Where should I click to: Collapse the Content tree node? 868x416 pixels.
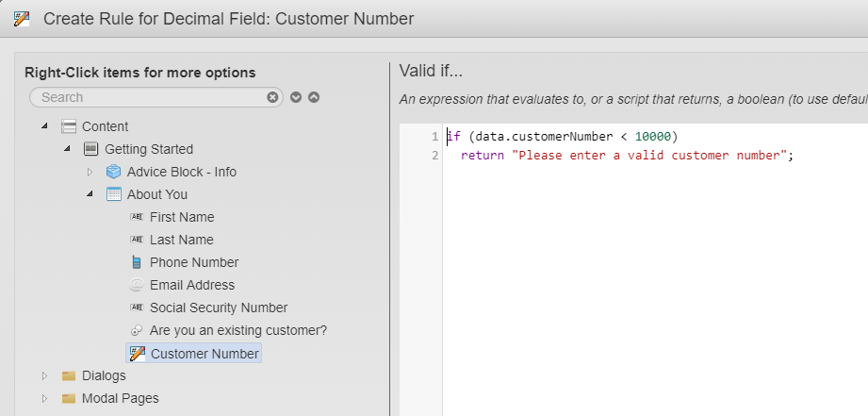point(45,126)
